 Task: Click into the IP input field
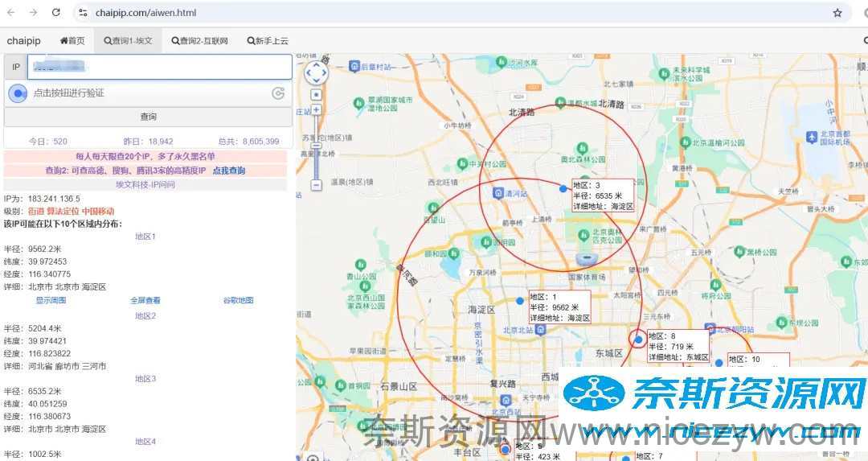point(160,67)
